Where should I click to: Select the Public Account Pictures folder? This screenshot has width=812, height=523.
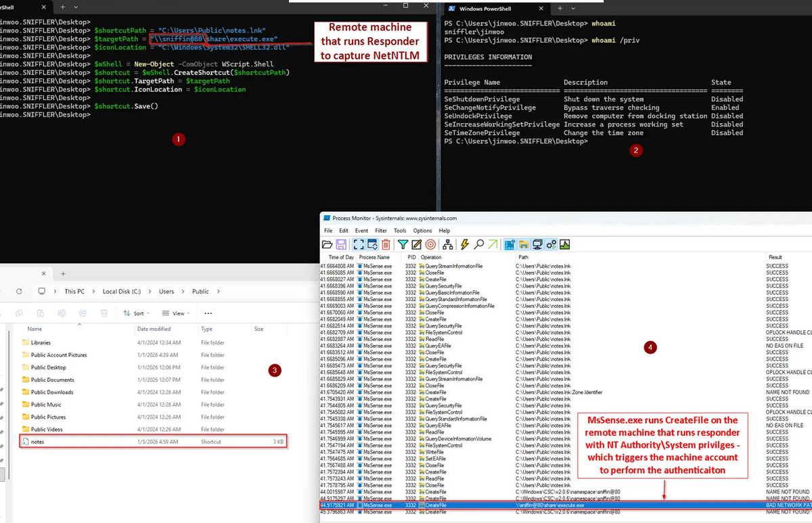pos(59,355)
